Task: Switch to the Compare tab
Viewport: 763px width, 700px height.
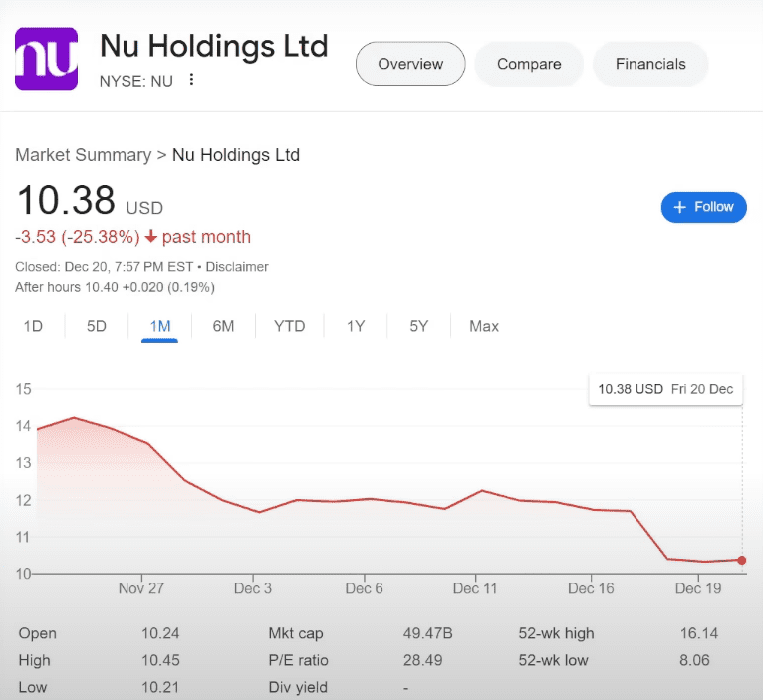Action: pos(529,64)
